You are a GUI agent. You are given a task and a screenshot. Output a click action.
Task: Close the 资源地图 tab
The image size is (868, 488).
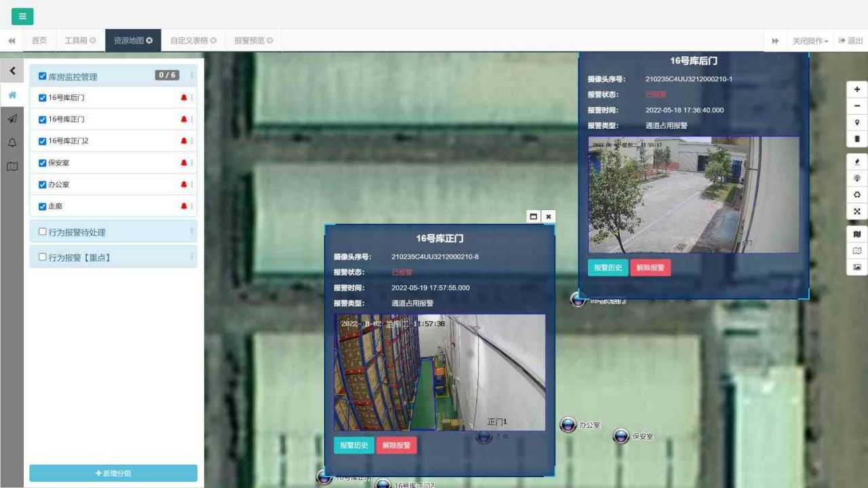149,41
